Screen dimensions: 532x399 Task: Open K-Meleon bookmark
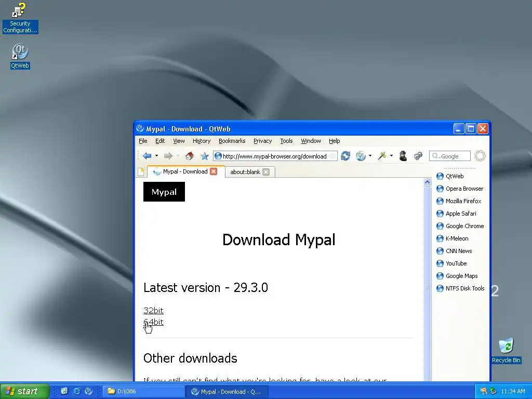point(453,238)
